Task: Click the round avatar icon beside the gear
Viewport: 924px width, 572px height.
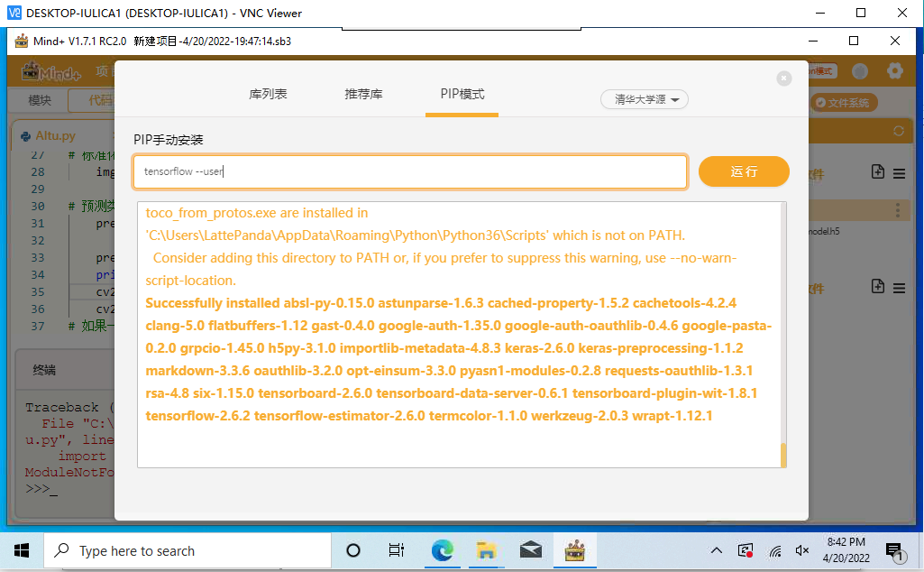Action: 860,71
